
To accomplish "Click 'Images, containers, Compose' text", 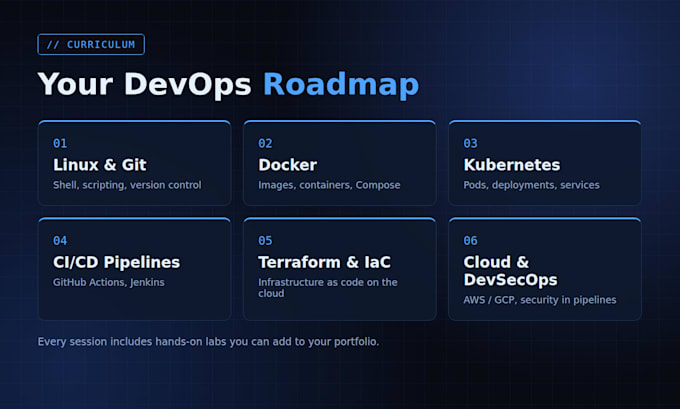I will [329, 185].
